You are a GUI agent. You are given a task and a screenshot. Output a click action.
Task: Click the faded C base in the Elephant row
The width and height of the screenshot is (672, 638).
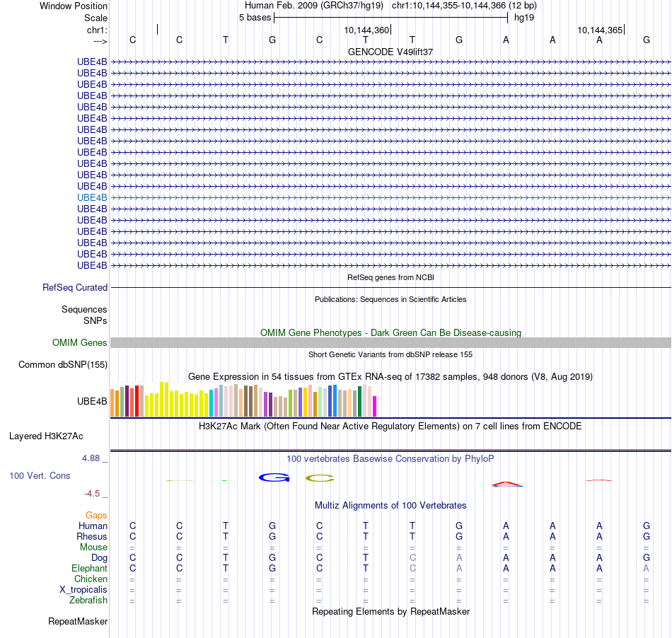[x=412, y=568]
